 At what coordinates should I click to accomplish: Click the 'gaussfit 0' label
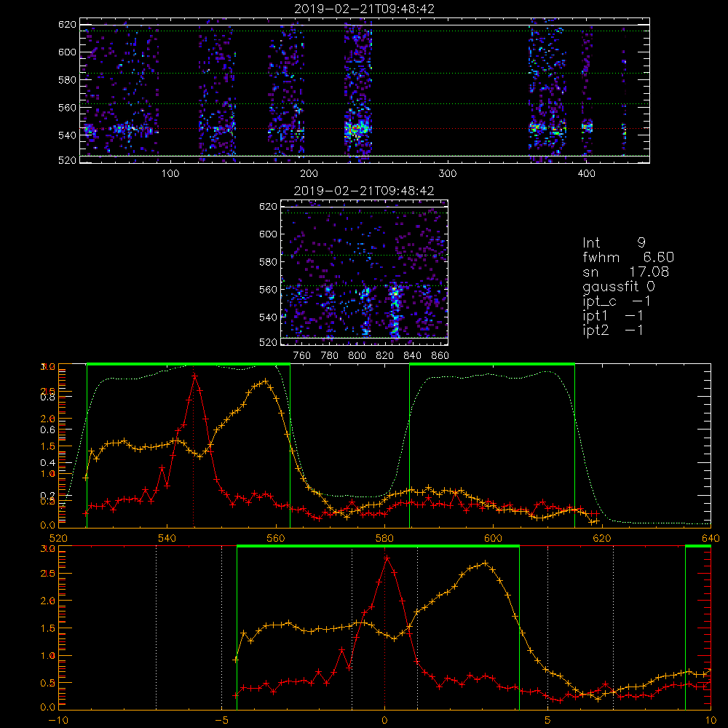(618, 286)
